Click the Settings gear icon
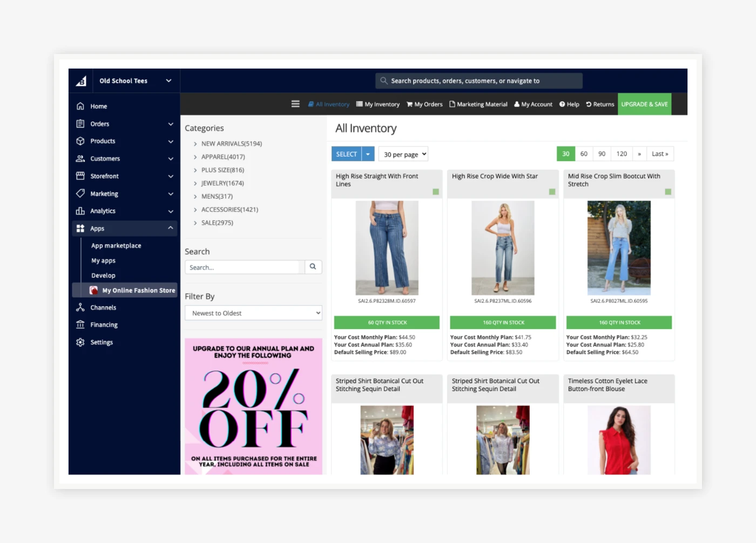The width and height of the screenshot is (756, 543). [80, 343]
